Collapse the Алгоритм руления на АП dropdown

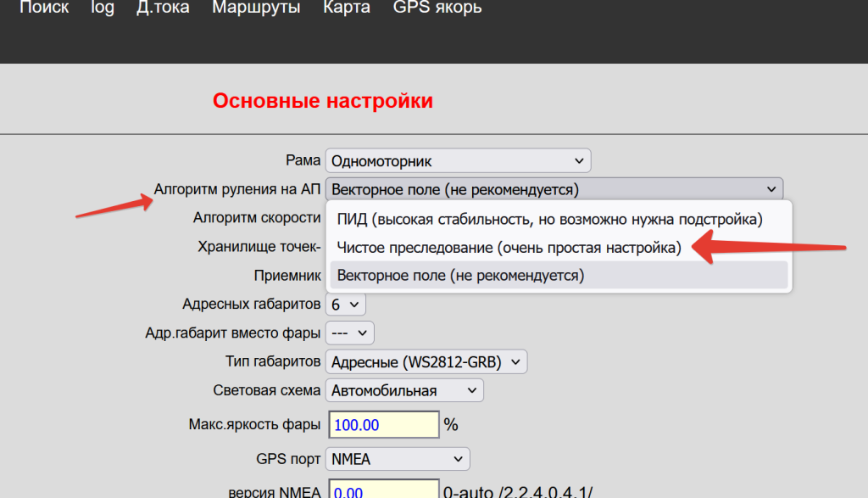point(554,189)
